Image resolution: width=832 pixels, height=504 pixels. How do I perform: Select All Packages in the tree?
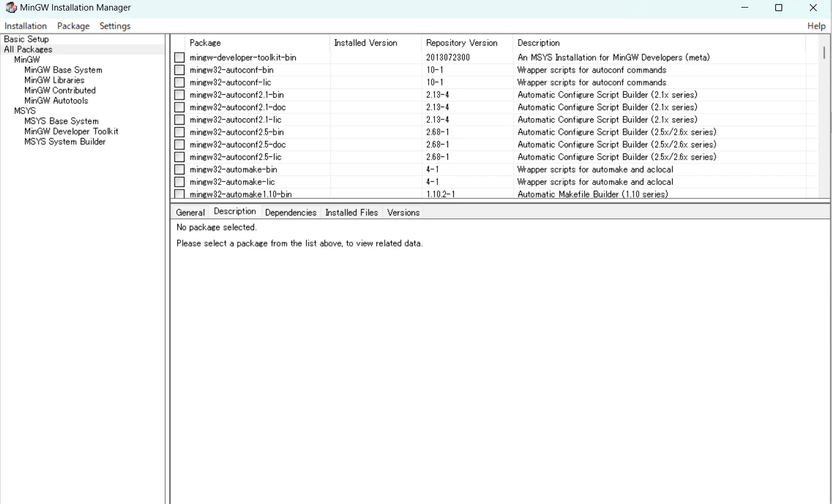point(28,50)
